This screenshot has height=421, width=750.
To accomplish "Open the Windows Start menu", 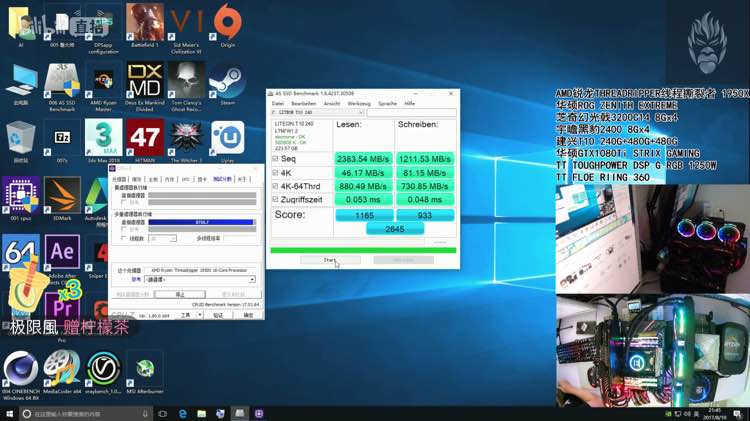I will coord(9,414).
